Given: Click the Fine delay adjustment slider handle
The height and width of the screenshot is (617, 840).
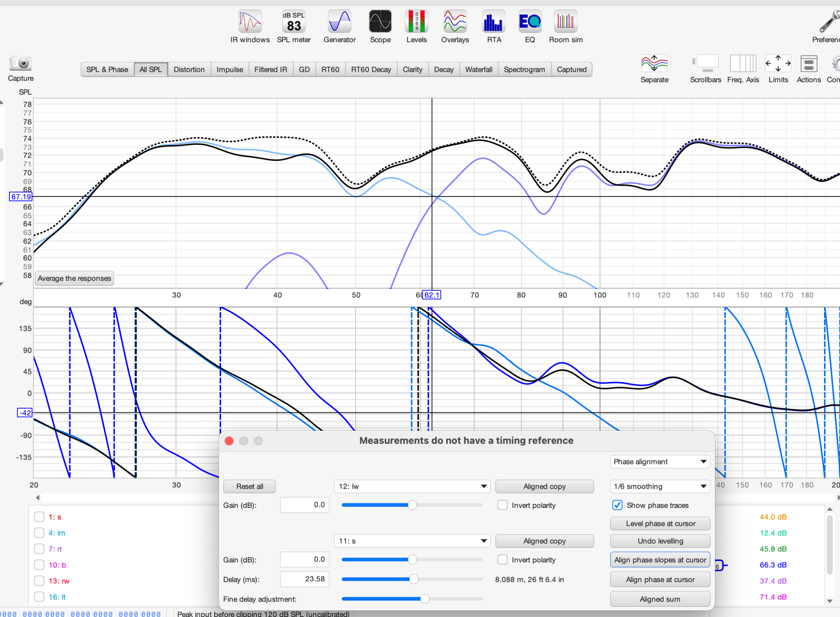Looking at the screenshot, I should (x=425, y=599).
